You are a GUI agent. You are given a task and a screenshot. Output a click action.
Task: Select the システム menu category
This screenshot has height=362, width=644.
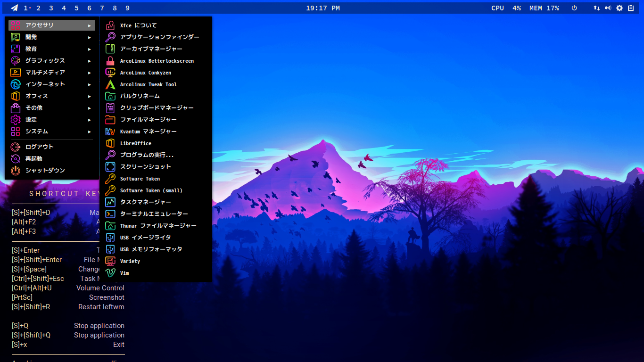click(x=52, y=132)
